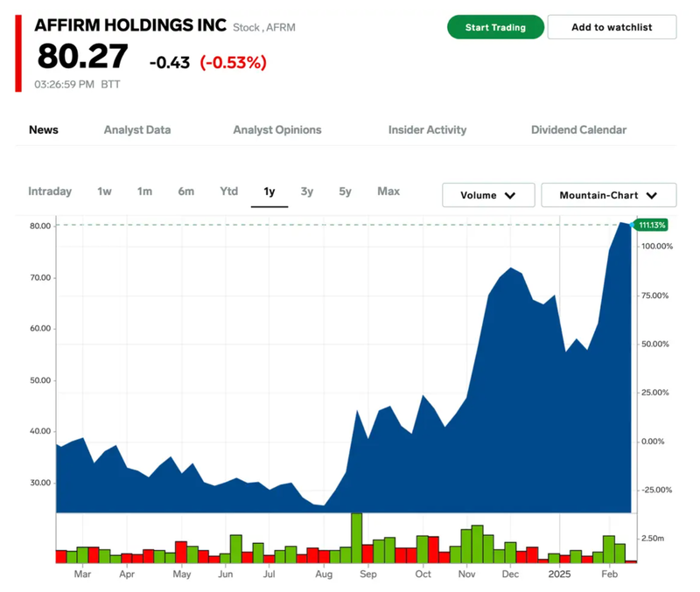Click the 0.00% axis label

(x=653, y=442)
